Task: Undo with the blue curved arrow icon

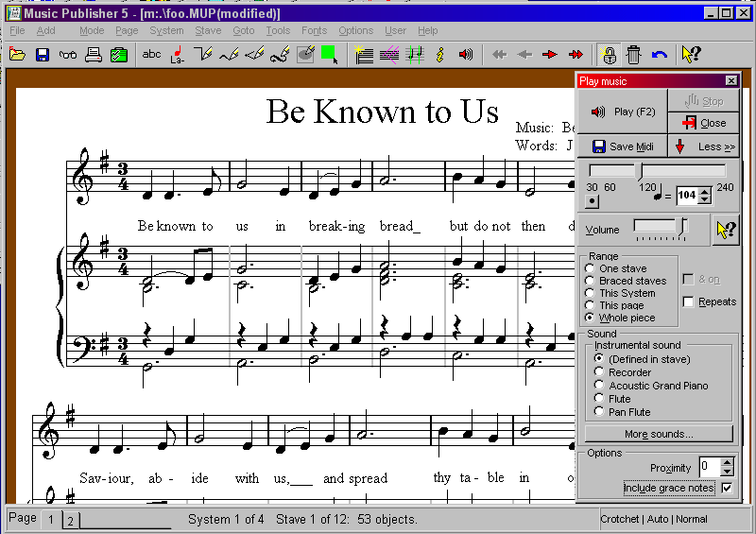Action: pos(659,55)
